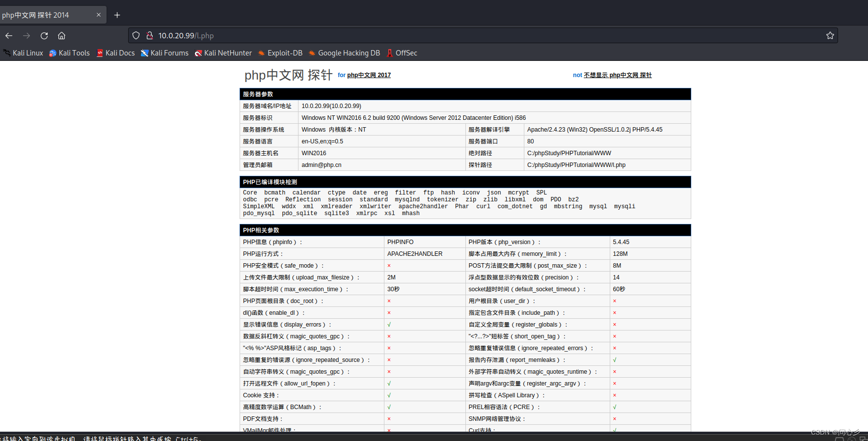
Task: Click the precision value 14
Action: (x=616, y=277)
